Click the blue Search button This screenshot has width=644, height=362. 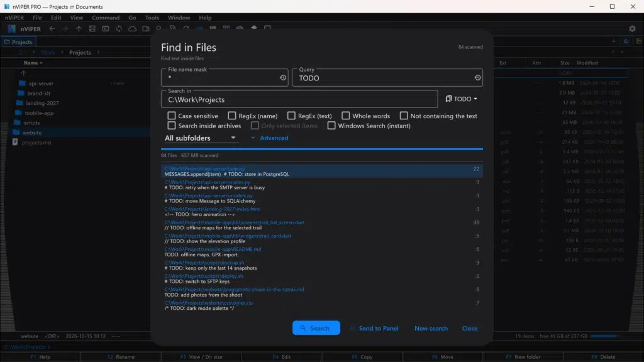[316, 328]
